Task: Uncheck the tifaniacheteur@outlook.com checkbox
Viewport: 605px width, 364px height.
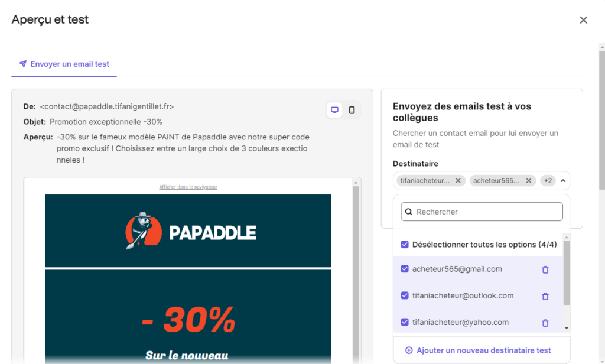Action: [x=405, y=295]
